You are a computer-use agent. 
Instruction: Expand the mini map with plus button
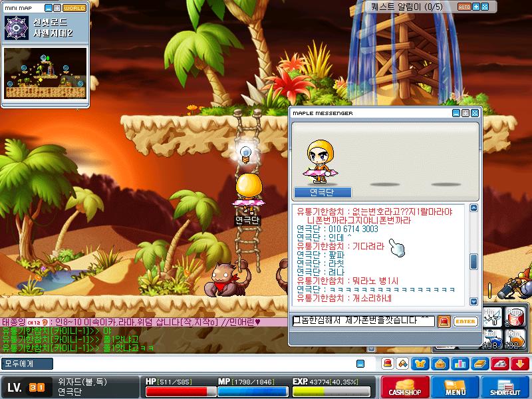tap(57, 8)
